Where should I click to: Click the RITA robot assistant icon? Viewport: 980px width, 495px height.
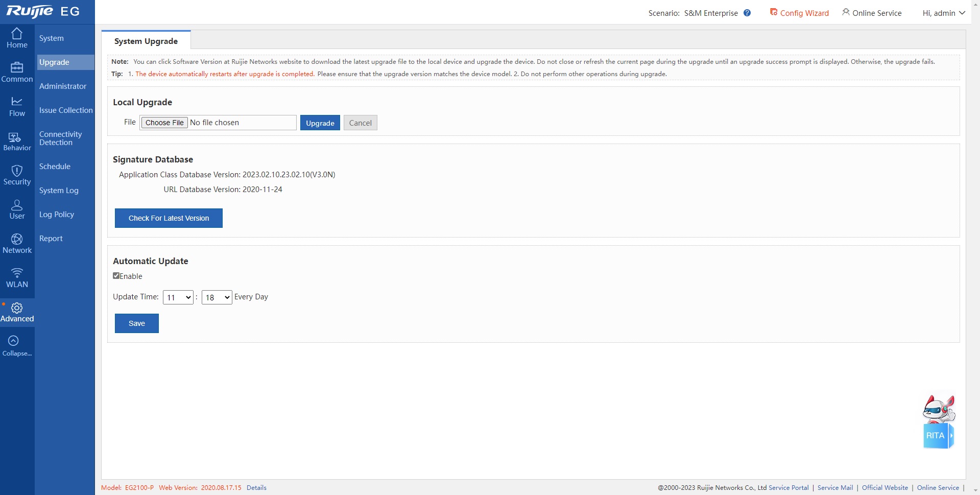938,422
